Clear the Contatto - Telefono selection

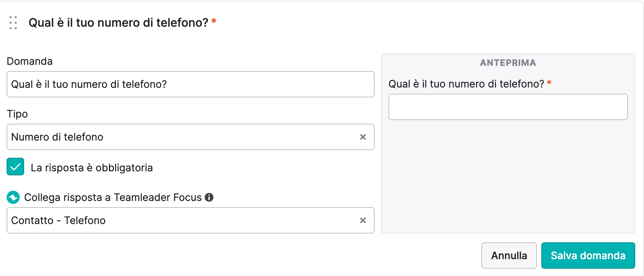363,220
